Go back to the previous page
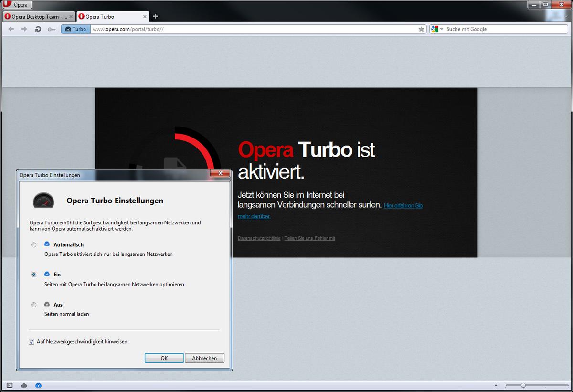The image size is (573, 392). pyautogui.click(x=11, y=29)
